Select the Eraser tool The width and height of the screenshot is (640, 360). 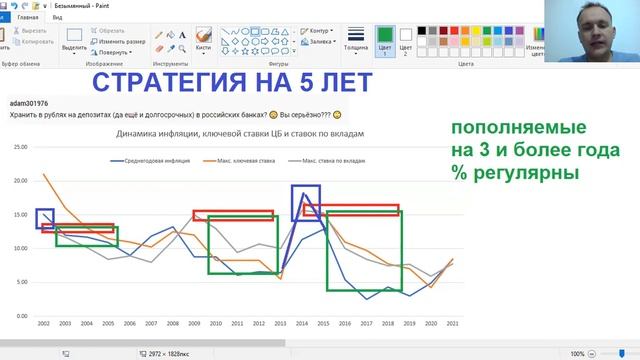point(159,49)
